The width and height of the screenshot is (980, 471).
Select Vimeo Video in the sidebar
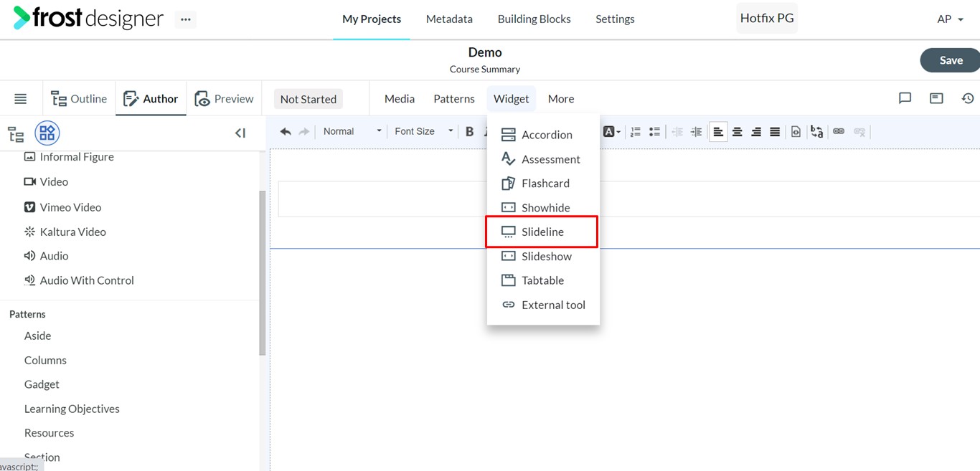[x=62, y=207]
